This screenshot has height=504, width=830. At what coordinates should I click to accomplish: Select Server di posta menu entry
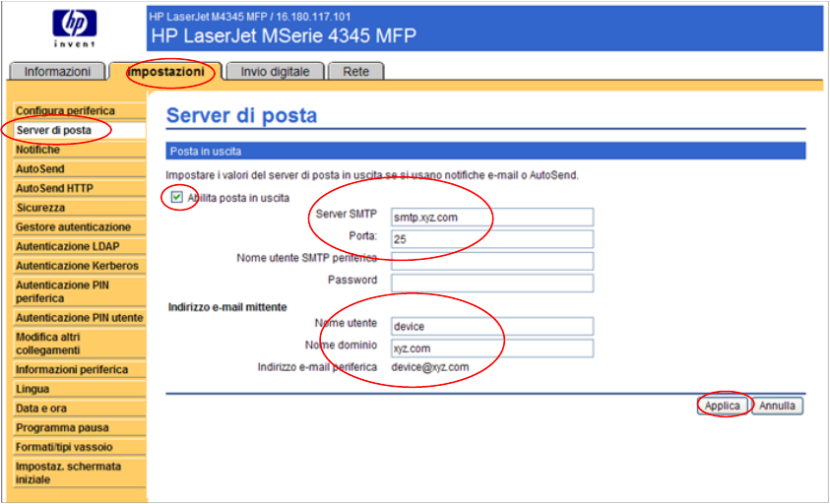pos(79,130)
